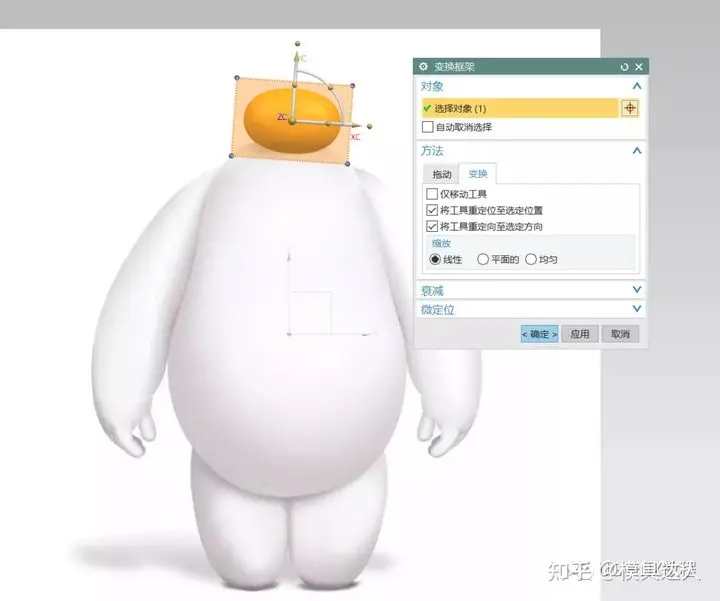
Task: Click the XC axis arrowhead
Action: 356,125
